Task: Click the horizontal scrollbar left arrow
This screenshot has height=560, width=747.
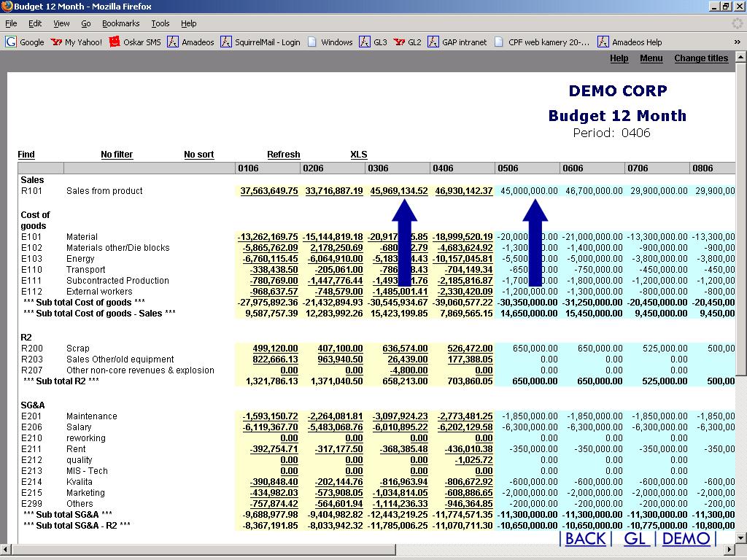Action: pos(5,550)
